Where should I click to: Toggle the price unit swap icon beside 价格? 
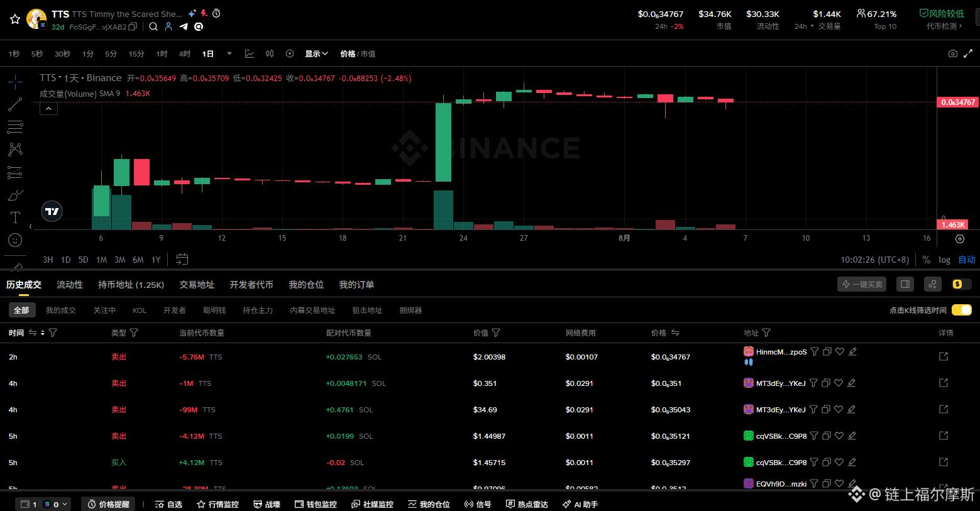point(675,332)
